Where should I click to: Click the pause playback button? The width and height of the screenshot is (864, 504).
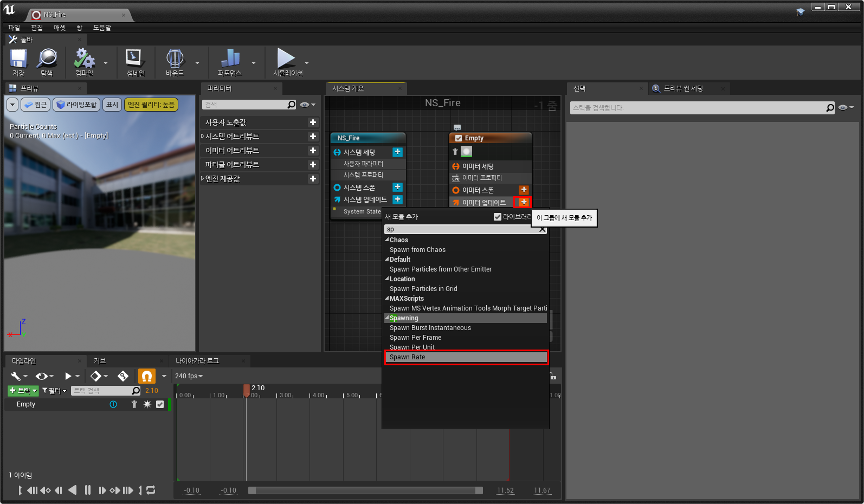tap(88, 490)
